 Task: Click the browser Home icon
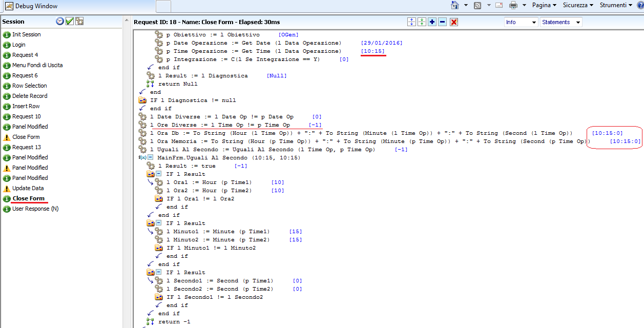[455, 5]
